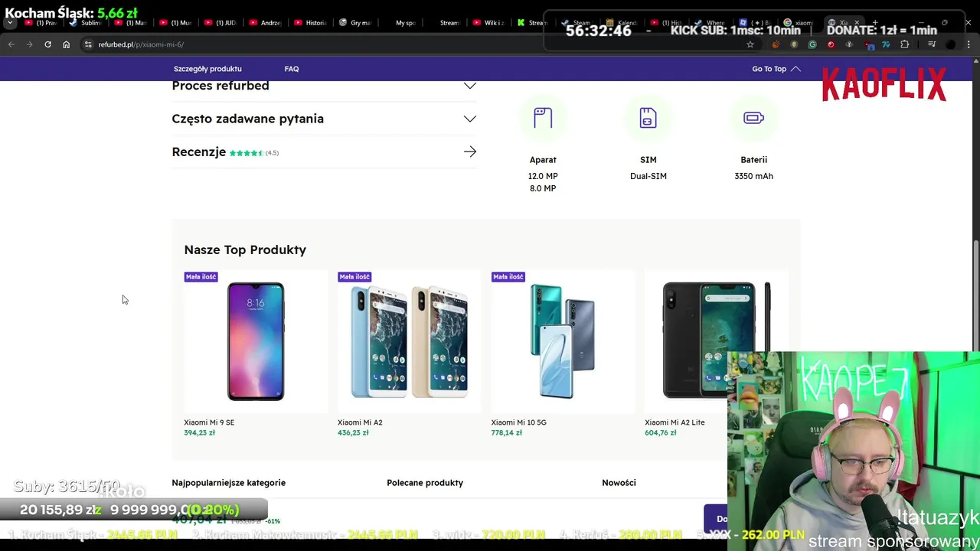Open the media control toolbar icon
The height and width of the screenshot is (551, 980).
point(931,44)
